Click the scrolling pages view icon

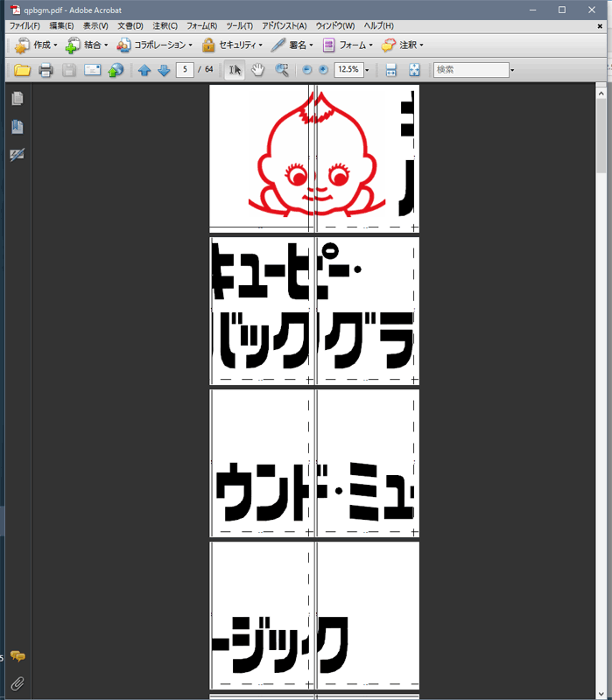pos(390,70)
